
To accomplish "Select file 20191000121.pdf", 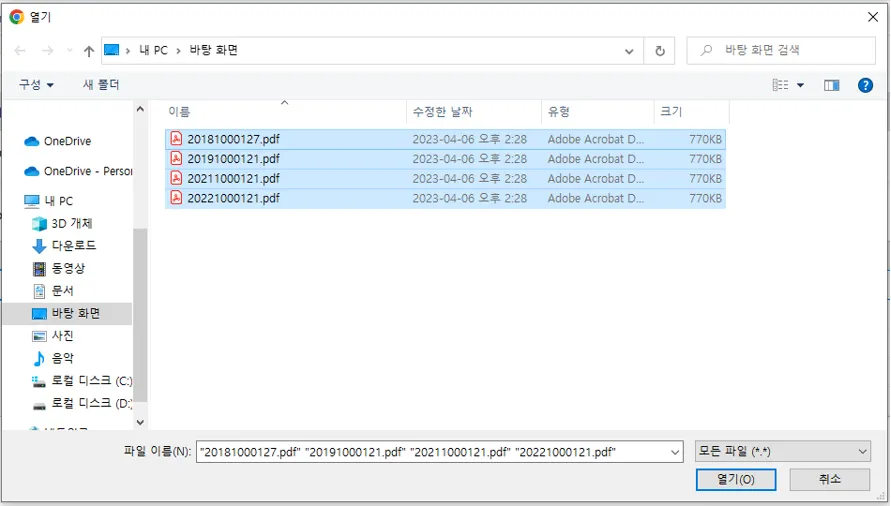I will pos(445,159).
